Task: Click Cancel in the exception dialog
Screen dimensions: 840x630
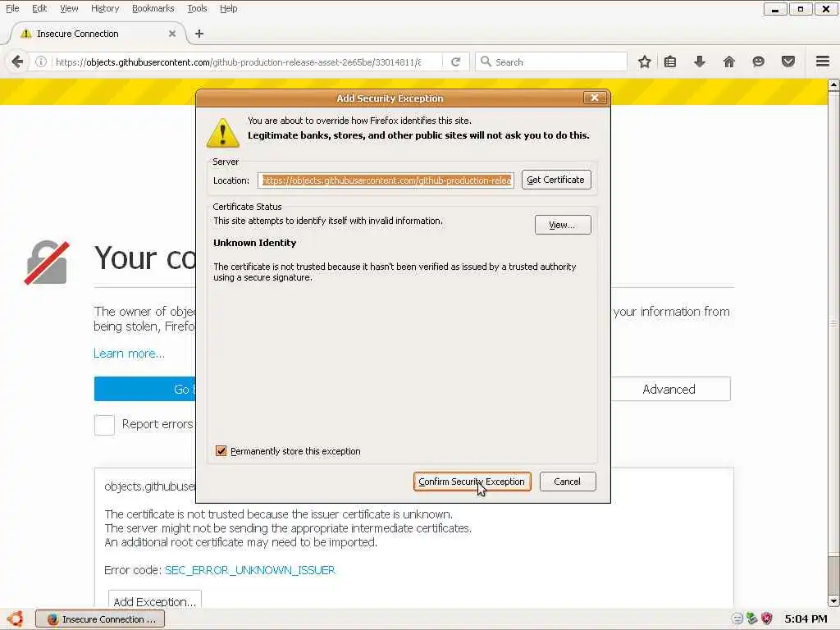Action: [x=568, y=481]
